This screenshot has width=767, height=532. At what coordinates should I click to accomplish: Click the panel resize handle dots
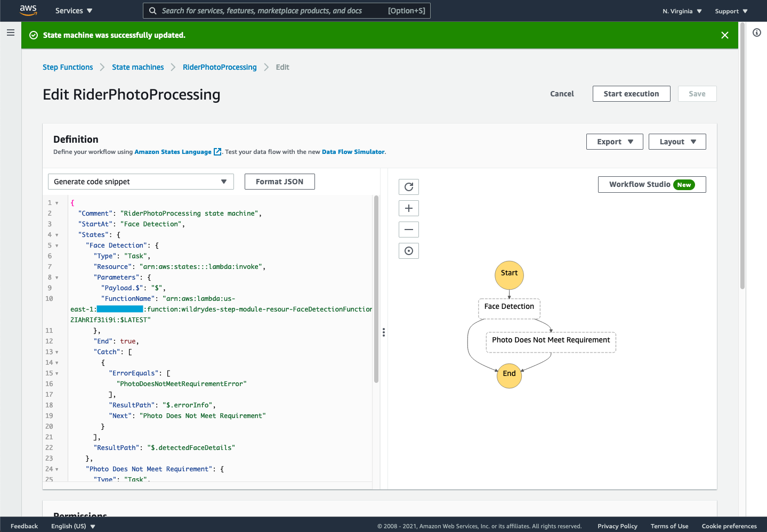click(x=384, y=332)
